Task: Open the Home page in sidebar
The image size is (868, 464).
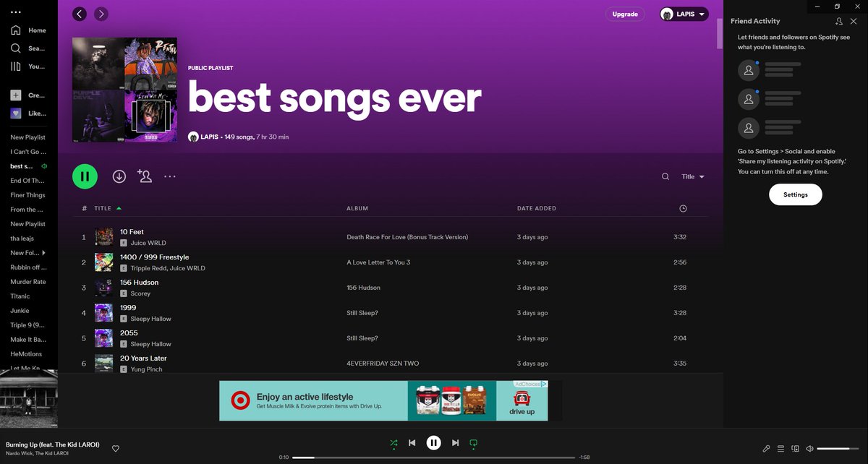Action: pos(28,30)
